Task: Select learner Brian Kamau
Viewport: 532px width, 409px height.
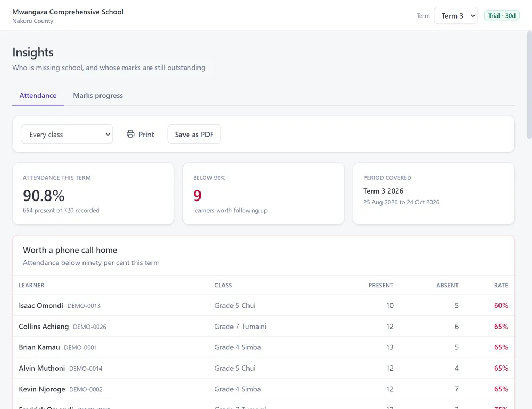Action: [39, 347]
